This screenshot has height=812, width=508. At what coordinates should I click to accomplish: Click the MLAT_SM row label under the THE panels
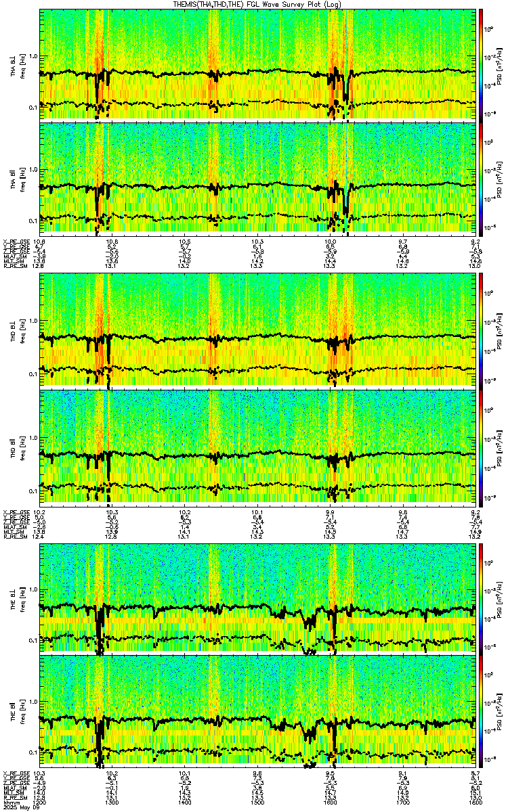(16, 788)
